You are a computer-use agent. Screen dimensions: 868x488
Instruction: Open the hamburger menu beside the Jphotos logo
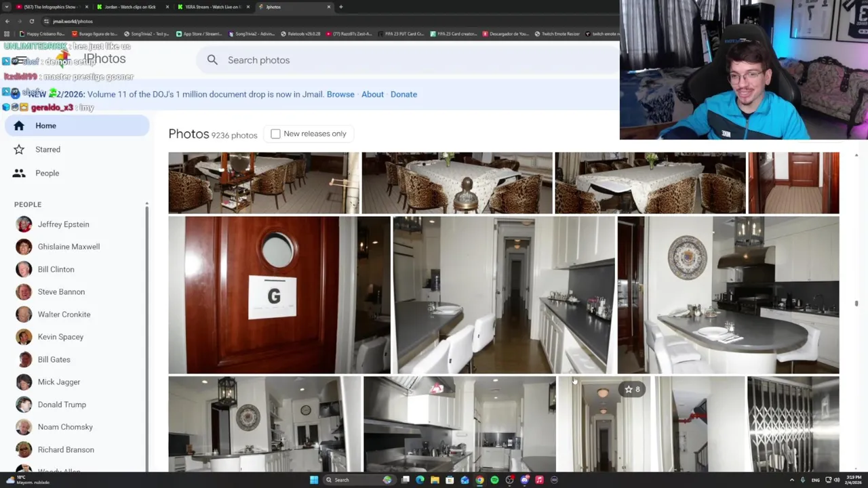[20, 60]
